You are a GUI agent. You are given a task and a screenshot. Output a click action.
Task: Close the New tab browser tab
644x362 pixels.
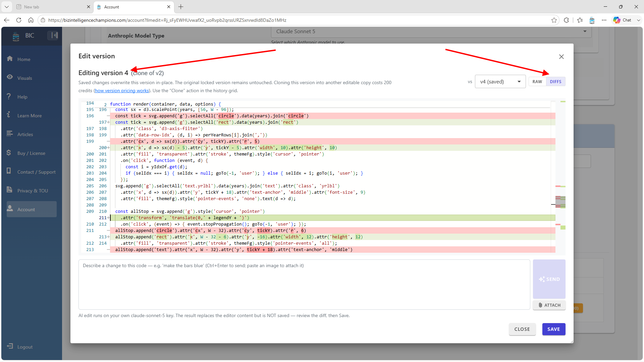click(x=89, y=7)
